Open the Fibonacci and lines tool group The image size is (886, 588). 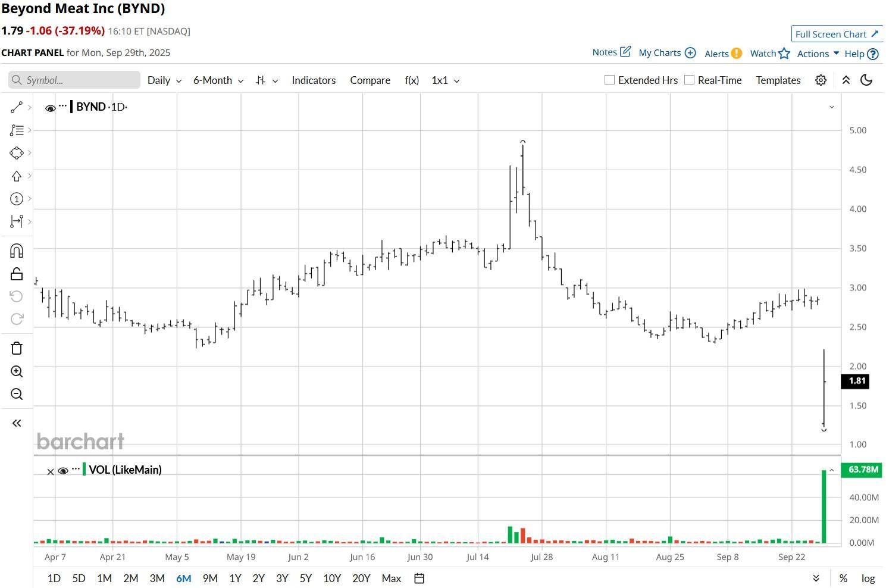[17, 130]
